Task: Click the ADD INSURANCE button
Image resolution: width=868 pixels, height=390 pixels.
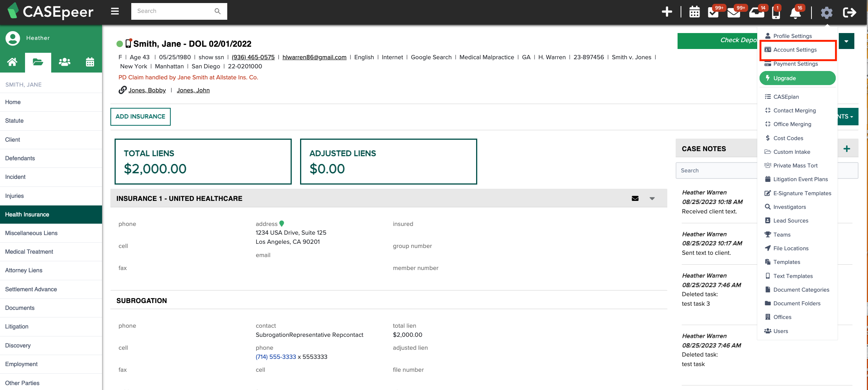Action: coord(140,117)
